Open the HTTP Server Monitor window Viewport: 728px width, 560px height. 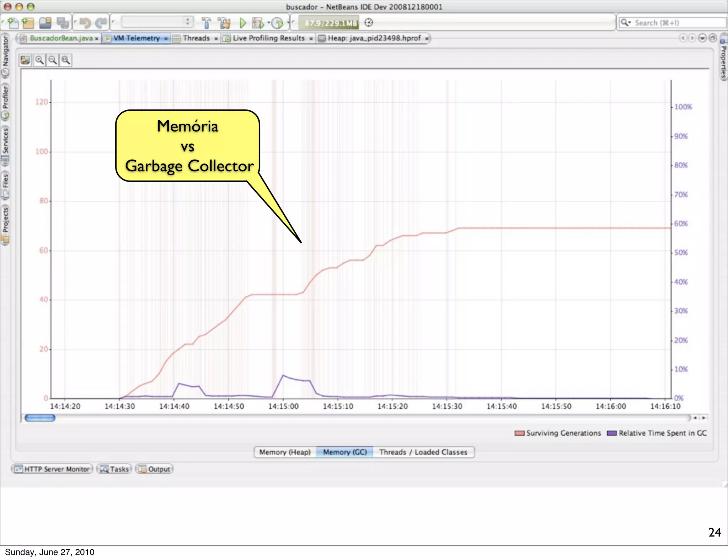[52, 469]
